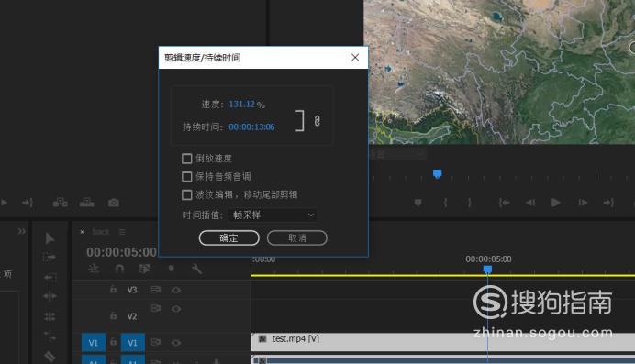Toggle V3 sync lock icon
Viewport: 635px width, 364px height.
click(155, 289)
